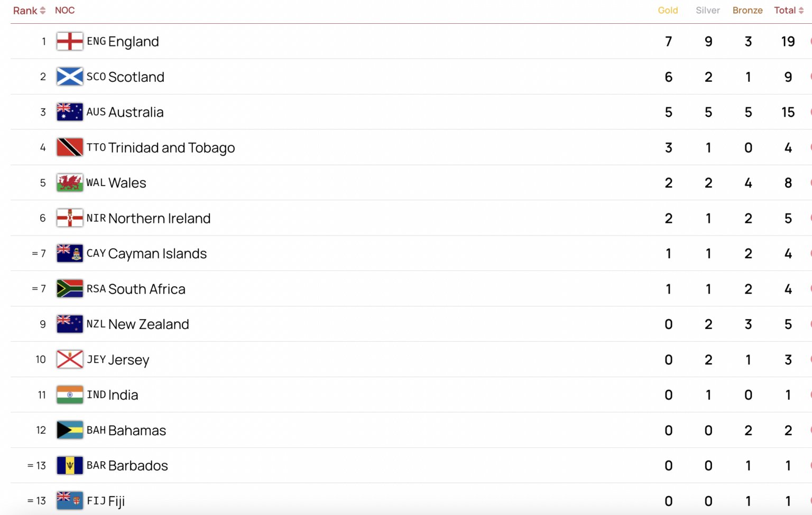Click the Trinidad and Tobago flag
The image size is (812, 515).
click(70, 147)
